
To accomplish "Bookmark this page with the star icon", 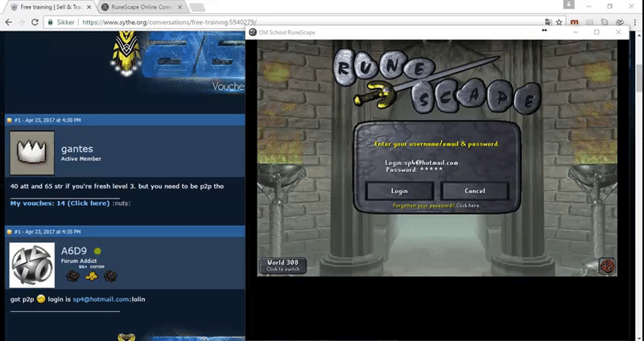I will (x=559, y=23).
